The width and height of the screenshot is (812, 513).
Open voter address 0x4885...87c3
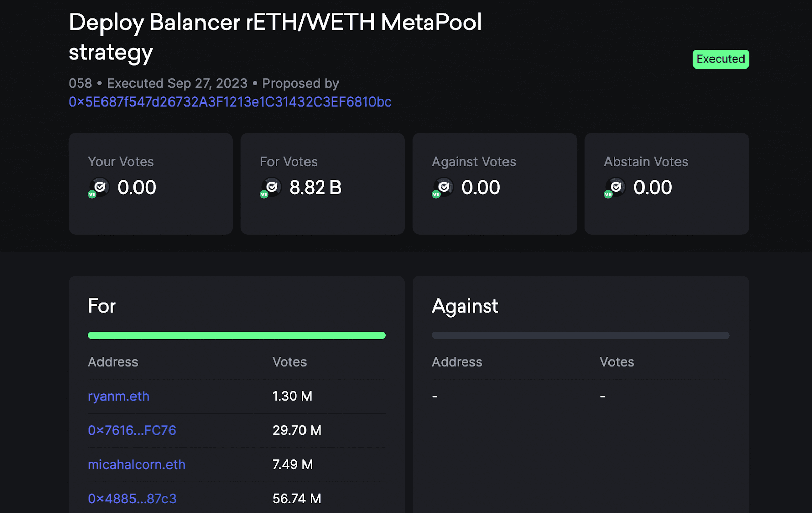132,499
